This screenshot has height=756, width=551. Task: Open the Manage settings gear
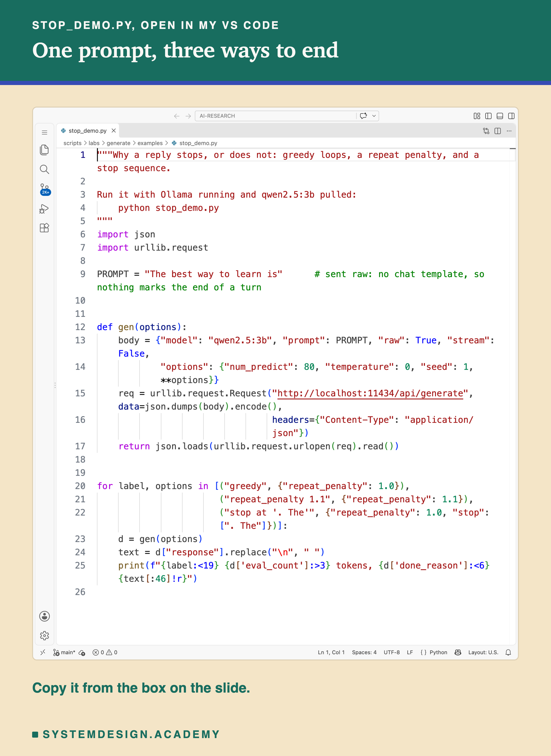[x=44, y=636]
